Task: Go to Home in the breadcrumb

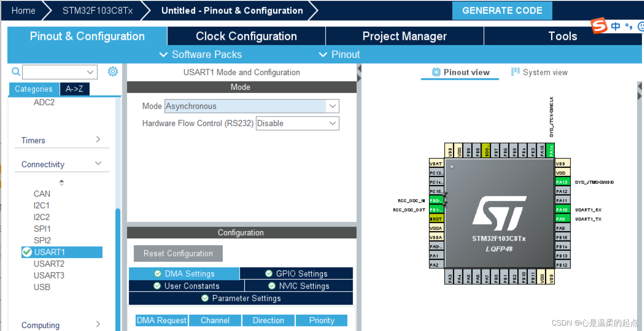Action: pyautogui.click(x=23, y=11)
